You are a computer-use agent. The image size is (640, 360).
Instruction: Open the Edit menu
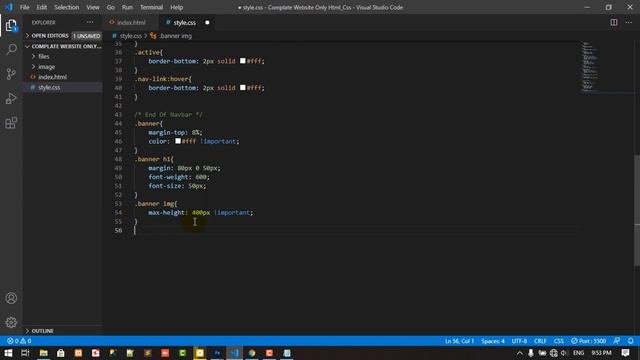42,7
